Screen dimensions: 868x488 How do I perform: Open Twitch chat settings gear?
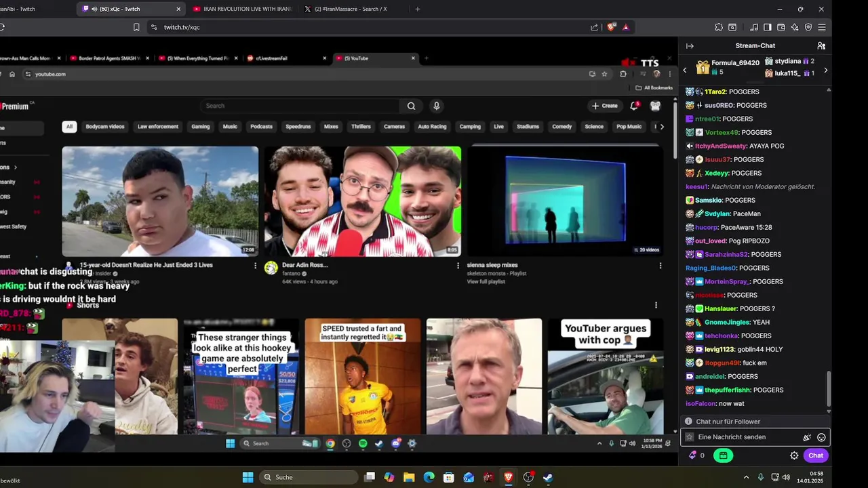point(794,455)
